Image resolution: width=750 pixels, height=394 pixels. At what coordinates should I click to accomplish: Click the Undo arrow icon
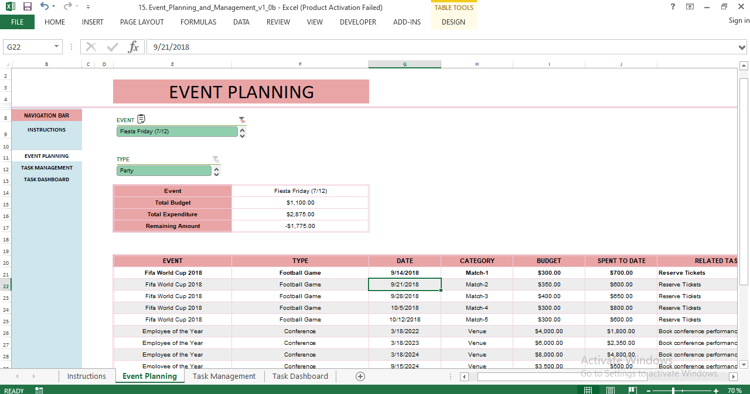click(x=44, y=6)
